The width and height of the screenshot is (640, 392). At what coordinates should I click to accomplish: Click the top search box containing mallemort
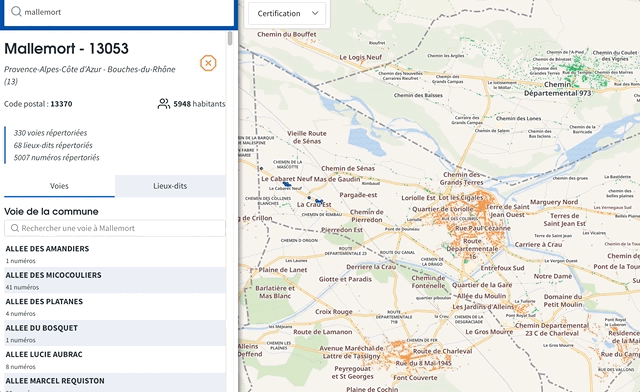coord(119,12)
